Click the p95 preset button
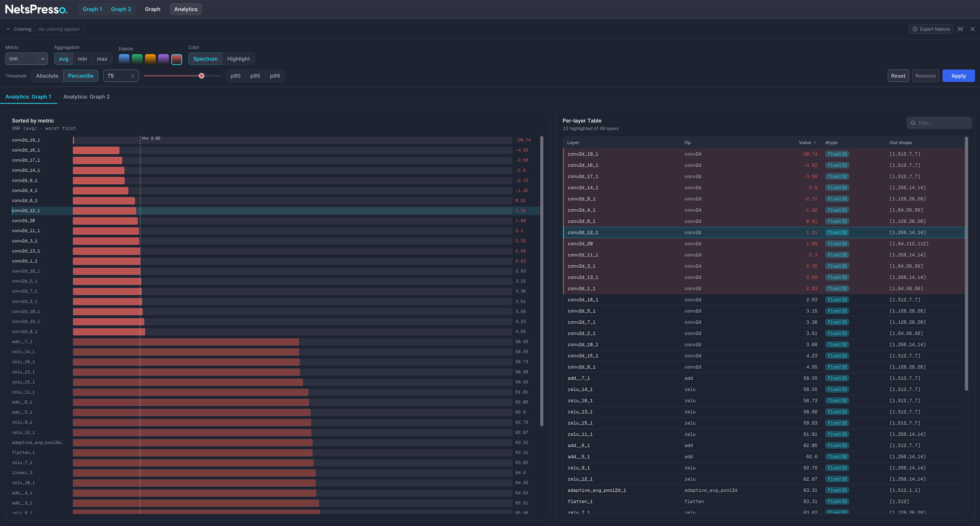 pyautogui.click(x=255, y=76)
